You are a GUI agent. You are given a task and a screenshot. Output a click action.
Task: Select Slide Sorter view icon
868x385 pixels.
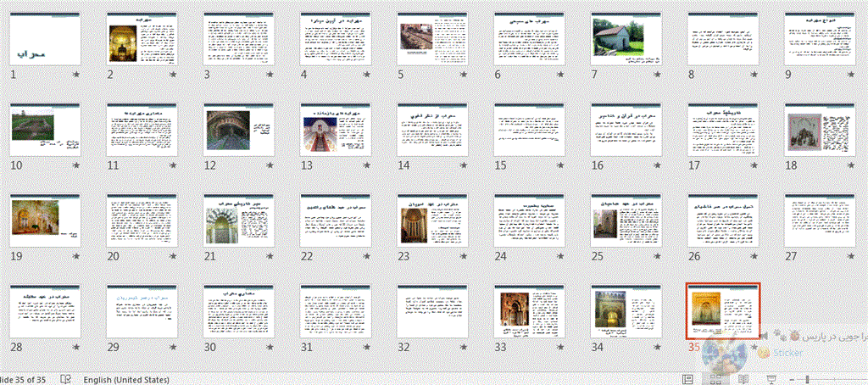(x=714, y=379)
